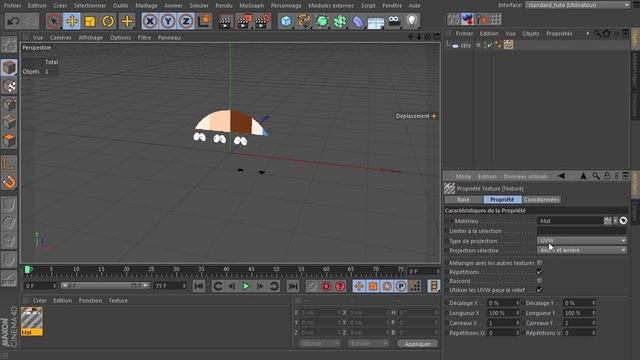The image size is (640, 360).
Task: Open the deformer capsule icon
Action: [358, 21]
